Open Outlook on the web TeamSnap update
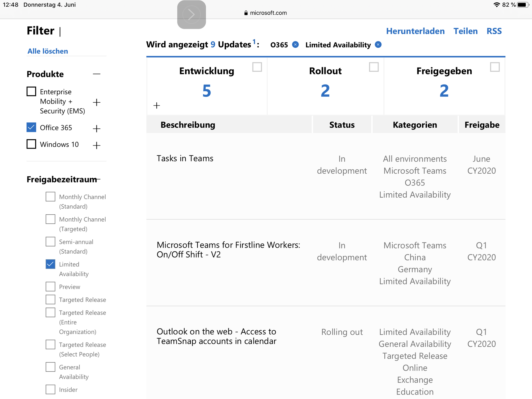532x399 pixels. pyautogui.click(x=217, y=336)
